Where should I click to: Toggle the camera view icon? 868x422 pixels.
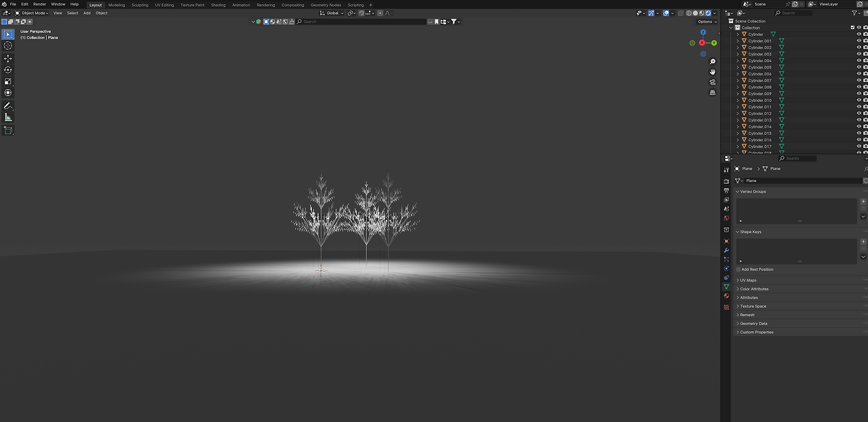point(712,82)
